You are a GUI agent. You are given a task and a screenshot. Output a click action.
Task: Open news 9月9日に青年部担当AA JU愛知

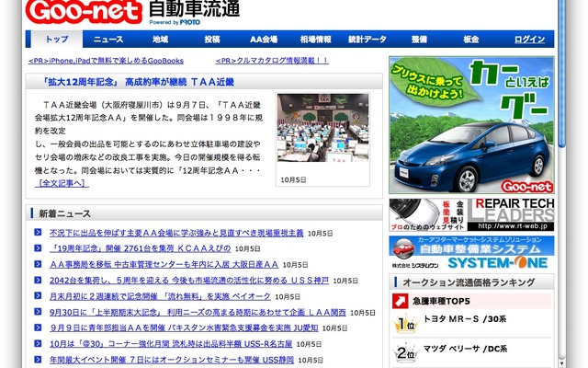click(x=184, y=328)
